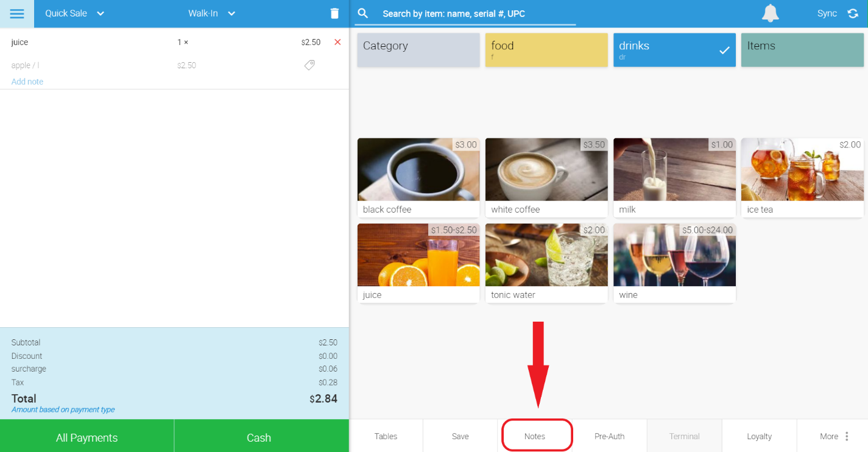This screenshot has height=452, width=868.
Task: Click the surcharge $0.06 value
Action: (328, 369)
